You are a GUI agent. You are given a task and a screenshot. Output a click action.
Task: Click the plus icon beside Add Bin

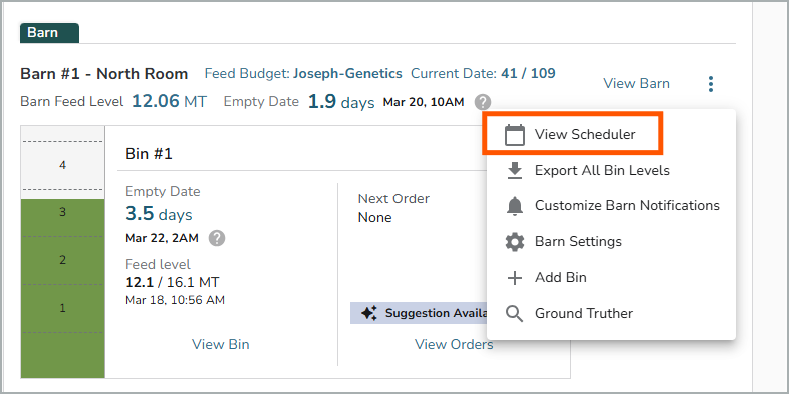[514, 278]
